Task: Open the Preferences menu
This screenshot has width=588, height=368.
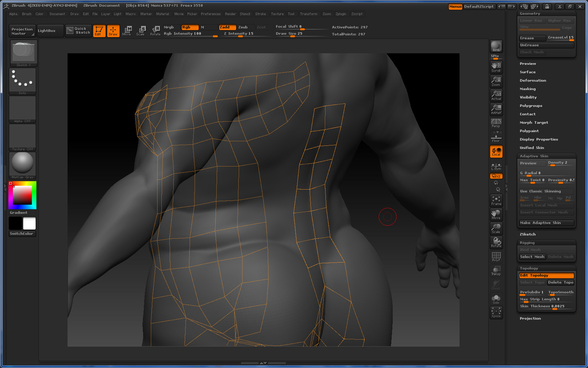Action: (211, 14)
